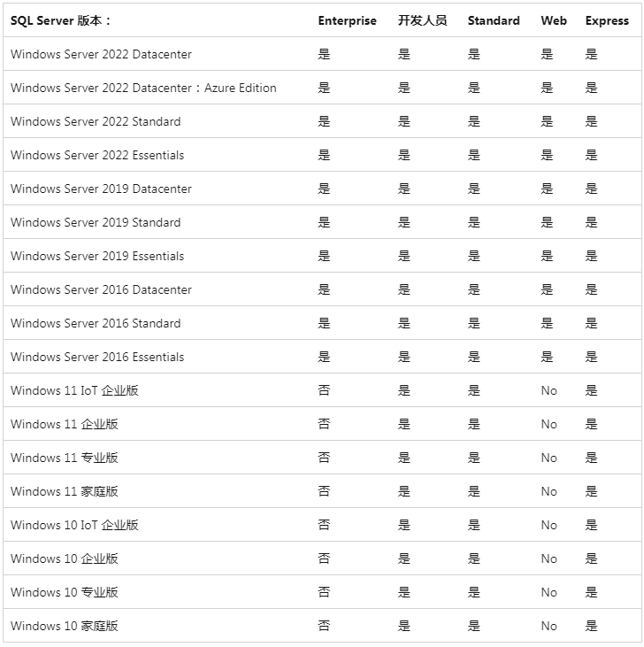
Task: Click Web '是' in Windows Server 2019 Datacenter row
Action: 547,189
